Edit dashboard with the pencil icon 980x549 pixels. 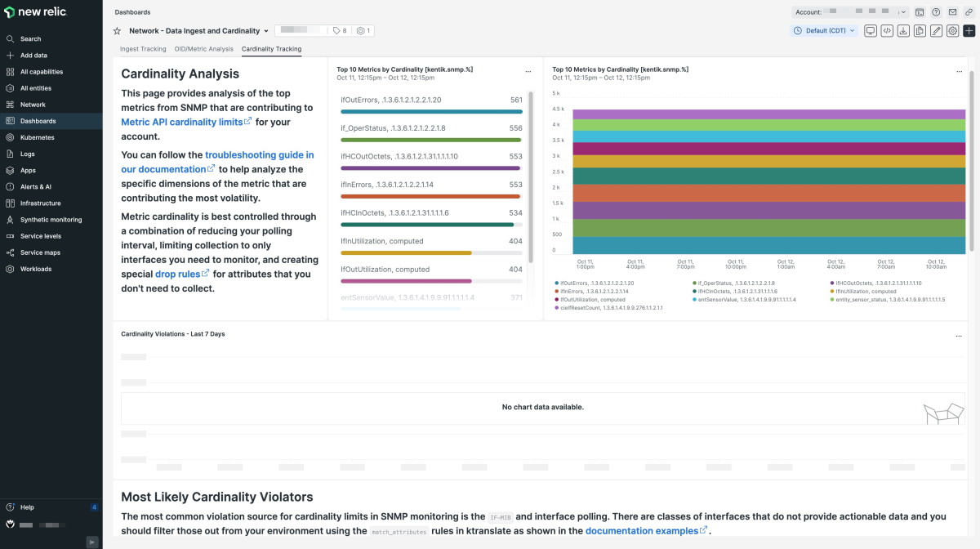tap(936, 31)
